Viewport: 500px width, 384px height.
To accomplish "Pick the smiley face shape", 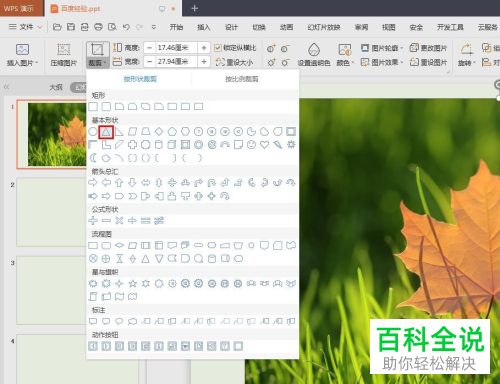I will [251, 145].
